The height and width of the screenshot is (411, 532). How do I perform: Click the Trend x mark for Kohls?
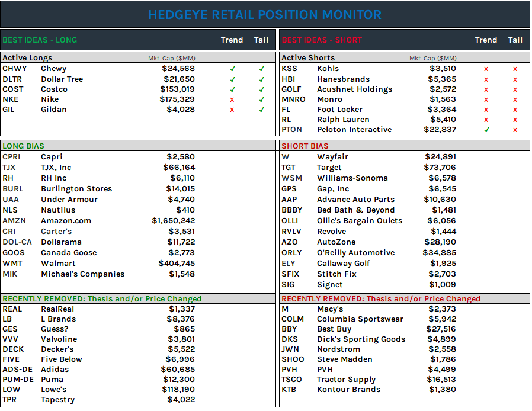[x=486, y=69]
